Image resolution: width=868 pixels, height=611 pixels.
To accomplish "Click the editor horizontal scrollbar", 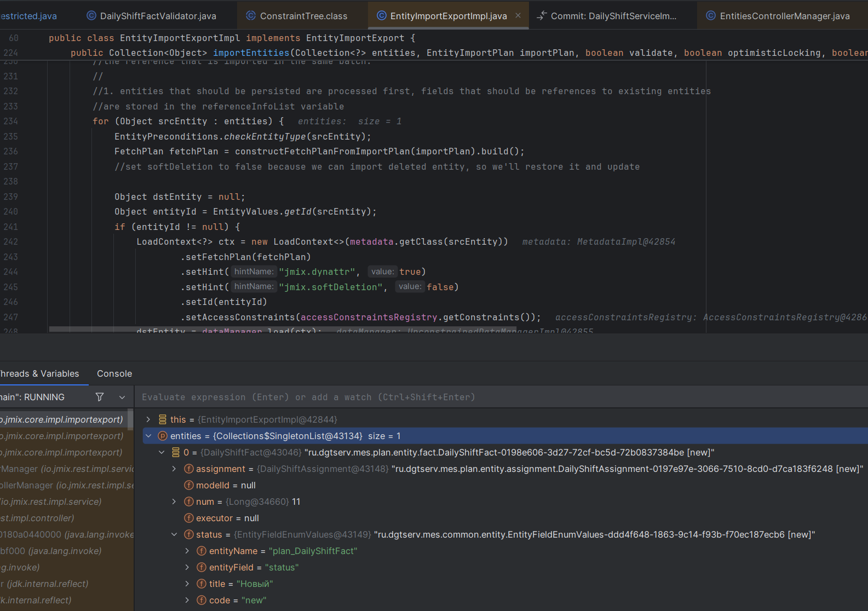I will coord(283,330).
